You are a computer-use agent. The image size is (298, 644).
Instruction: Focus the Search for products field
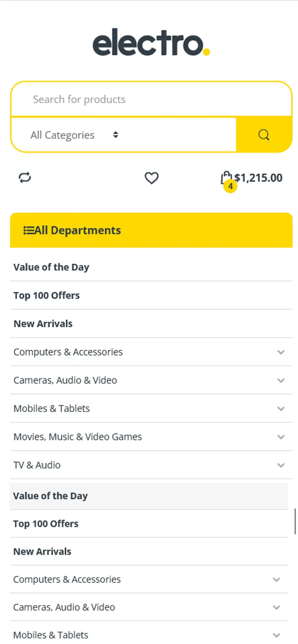coord(151,99)
